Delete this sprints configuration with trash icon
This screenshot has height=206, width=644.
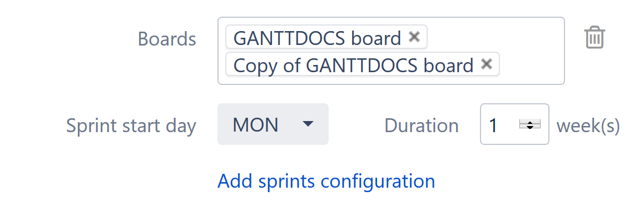[595, 37]
